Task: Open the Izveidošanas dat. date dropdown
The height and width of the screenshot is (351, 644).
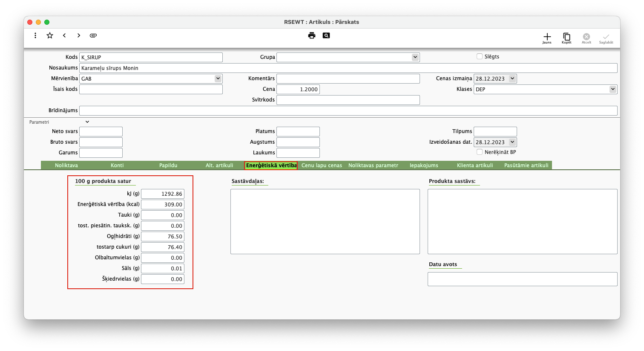Action: 512,142
